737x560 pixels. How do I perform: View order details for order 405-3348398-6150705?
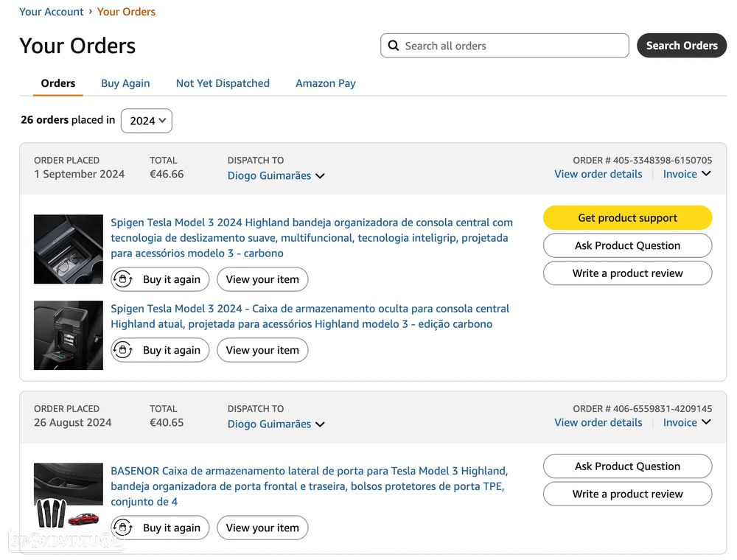pos(598,174)
